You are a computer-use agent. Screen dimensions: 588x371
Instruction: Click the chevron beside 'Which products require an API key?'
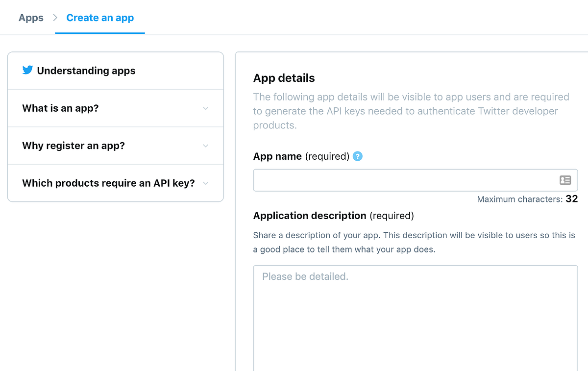206,183
